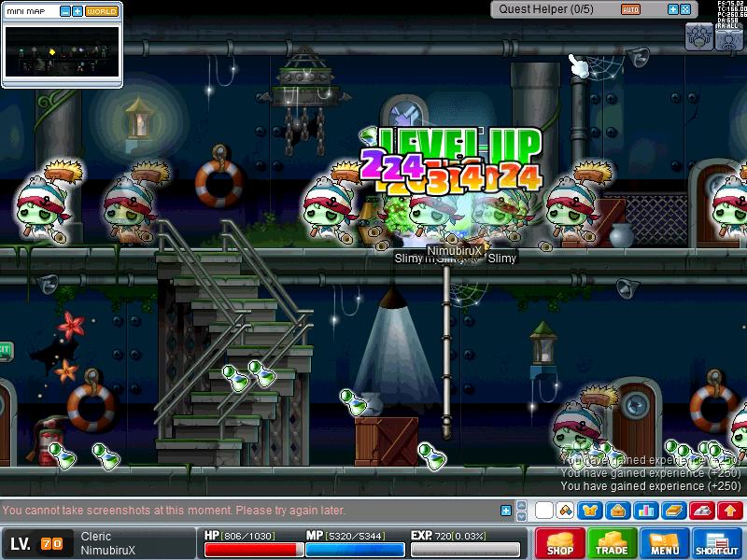
Task: Open the inventory bag icon
Action: coord(617,511)
